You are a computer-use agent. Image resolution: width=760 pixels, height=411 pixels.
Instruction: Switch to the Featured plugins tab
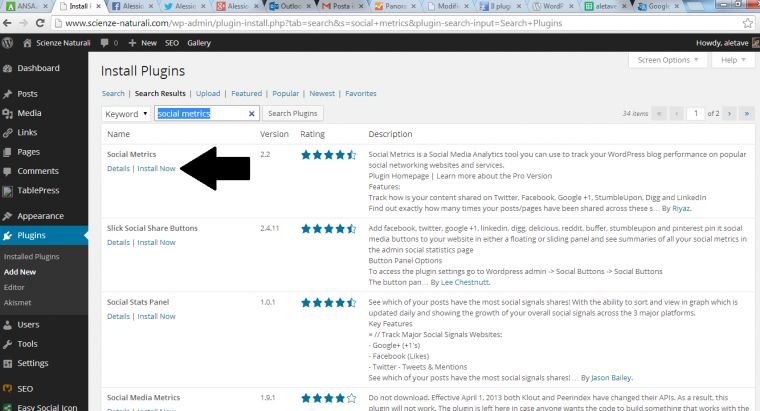(x=246, y=93)
